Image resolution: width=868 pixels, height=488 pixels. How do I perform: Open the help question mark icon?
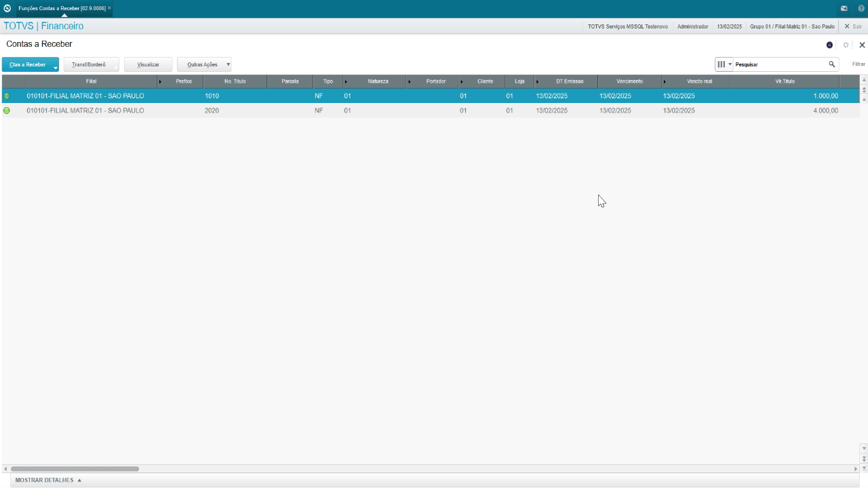coord(861,8)
